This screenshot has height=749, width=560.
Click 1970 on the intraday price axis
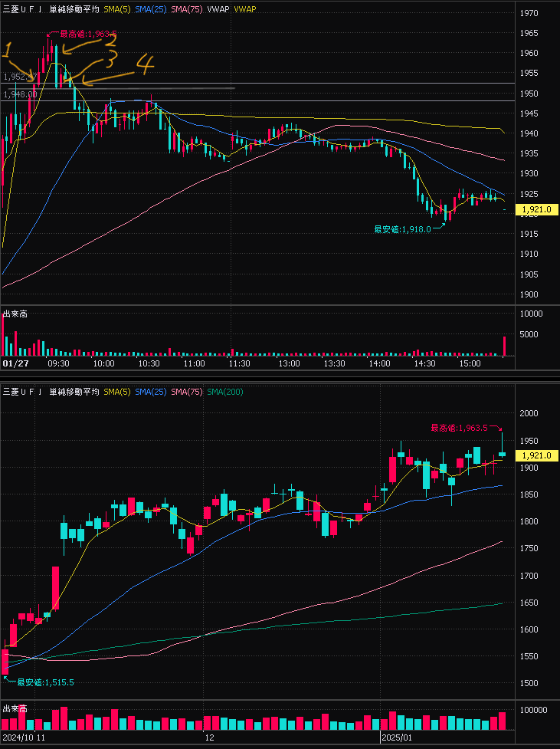coord(529,13)
